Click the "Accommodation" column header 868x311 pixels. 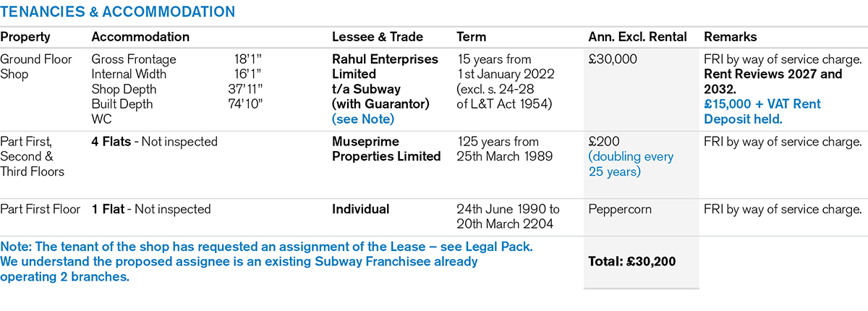pos(140,37)
